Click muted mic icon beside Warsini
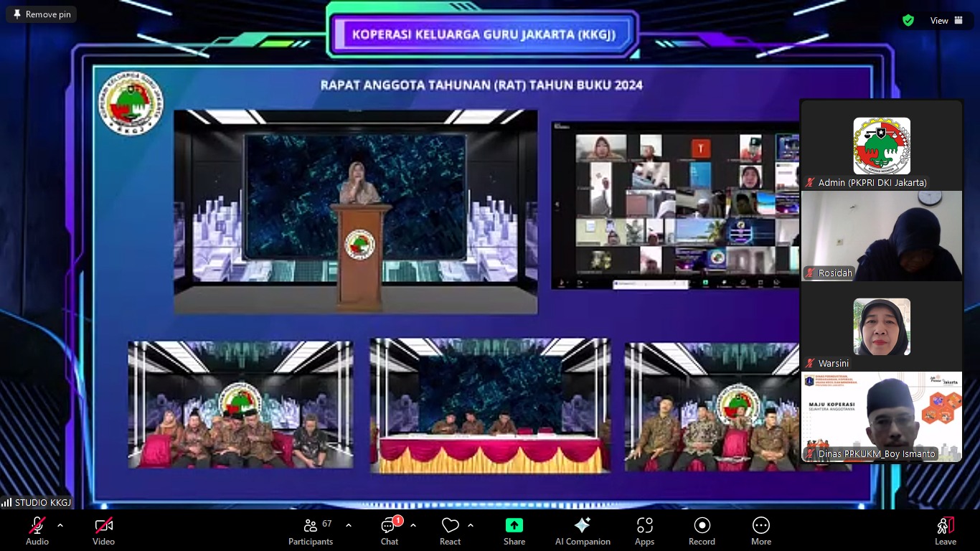This screenshot has width=980, height=551. (x=811, y=364)
